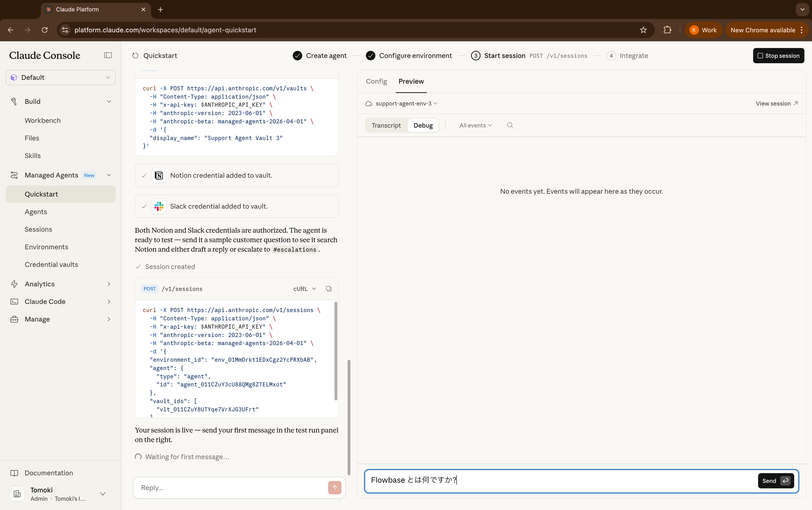Expand the Tomoki account menu
This screenshot has width=812, height=510.
coord(103,494)
